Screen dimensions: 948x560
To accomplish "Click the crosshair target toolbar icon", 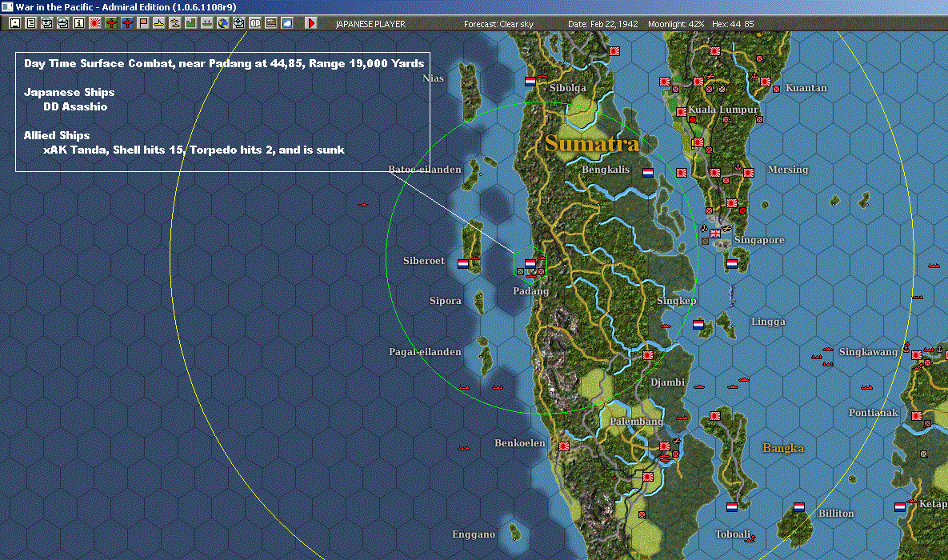I will coord(239,23).
